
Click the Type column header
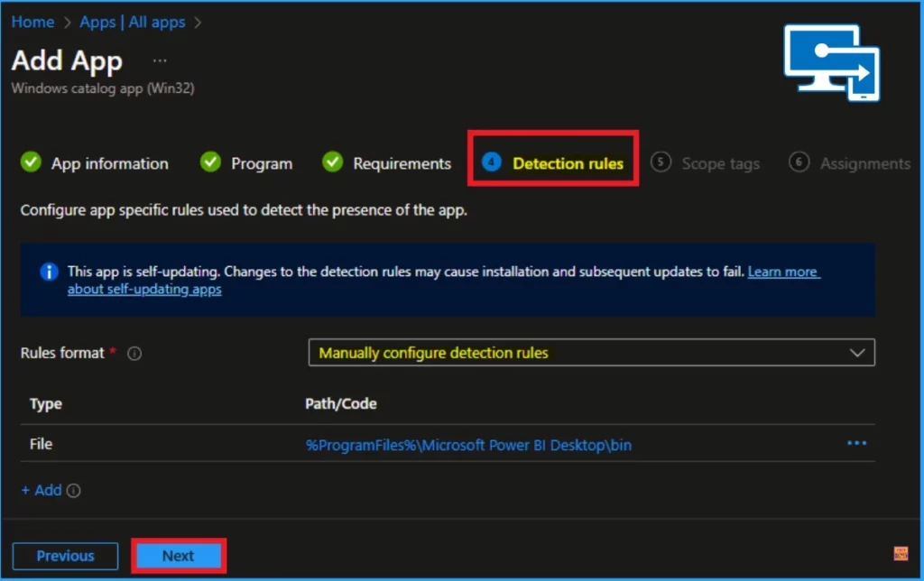(46, 403)
